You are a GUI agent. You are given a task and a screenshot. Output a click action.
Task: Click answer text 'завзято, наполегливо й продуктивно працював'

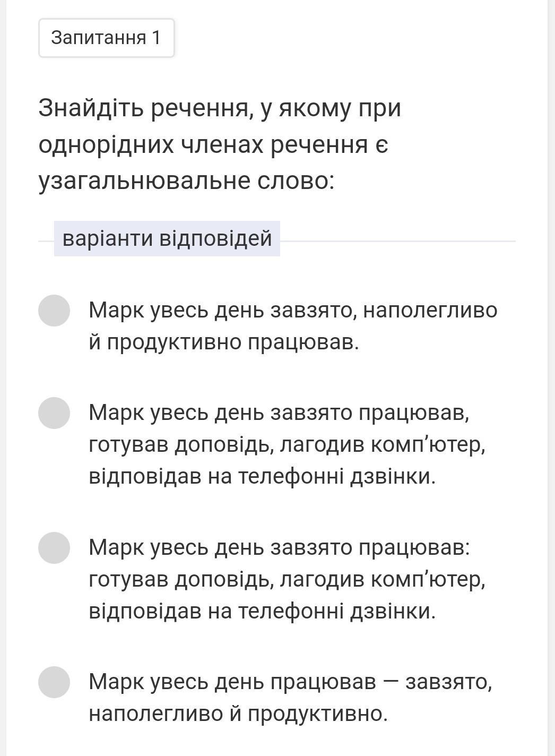coord(293,326)
